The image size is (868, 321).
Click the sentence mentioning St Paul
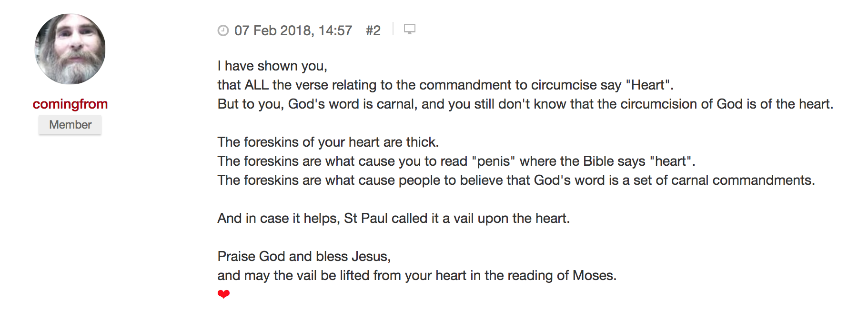click(394, 218)
